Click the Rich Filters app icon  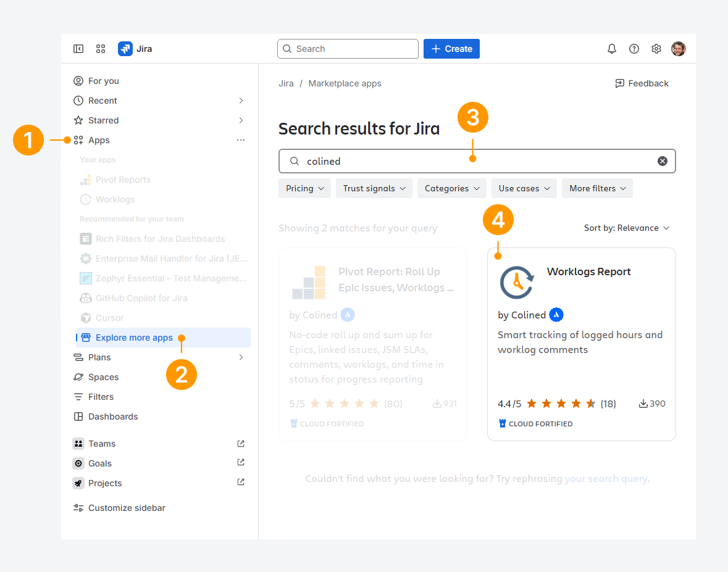point(85,239)
